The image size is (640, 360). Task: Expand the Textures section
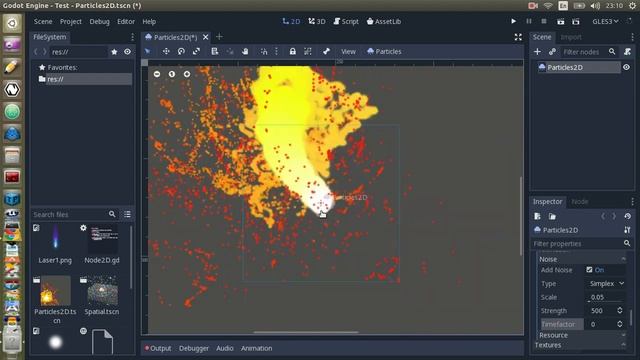coord(580,345)
